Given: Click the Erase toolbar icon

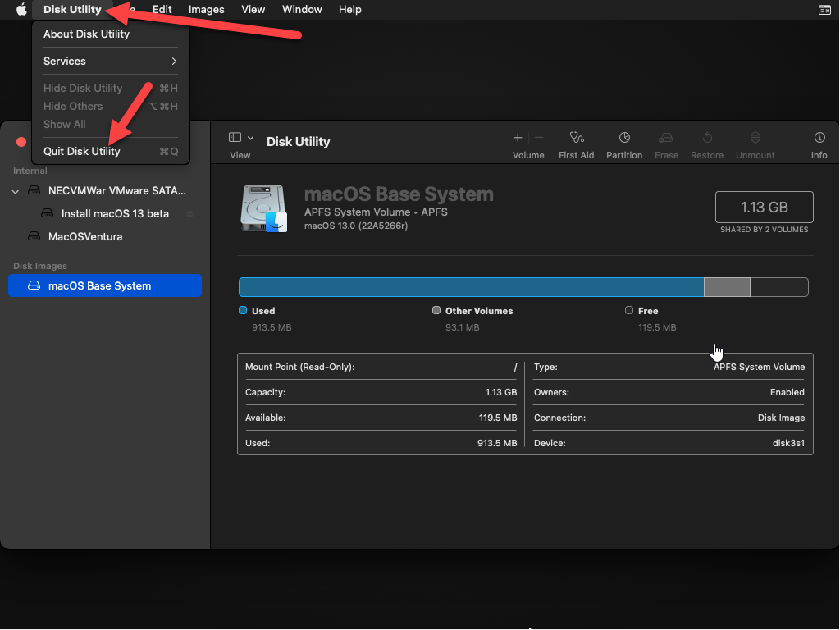Looking at the screenshot, I should coord(666,139).
